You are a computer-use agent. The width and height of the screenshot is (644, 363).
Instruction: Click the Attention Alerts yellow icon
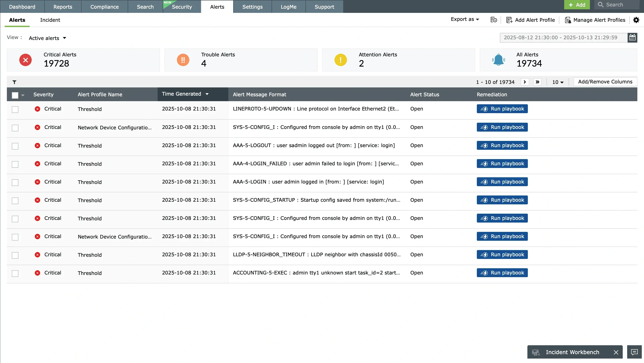point(341,60)
